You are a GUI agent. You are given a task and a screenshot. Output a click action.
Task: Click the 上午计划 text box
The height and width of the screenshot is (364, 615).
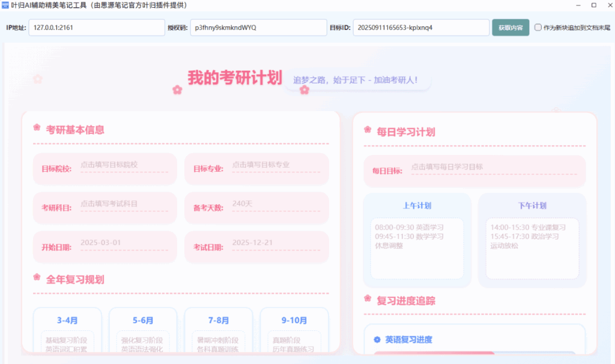417,248
